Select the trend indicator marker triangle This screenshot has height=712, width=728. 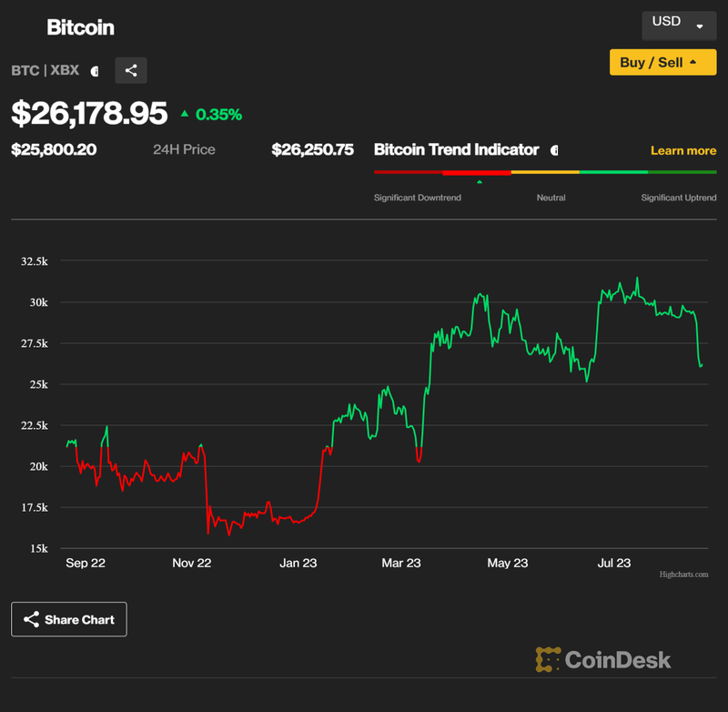click(480, 182)
